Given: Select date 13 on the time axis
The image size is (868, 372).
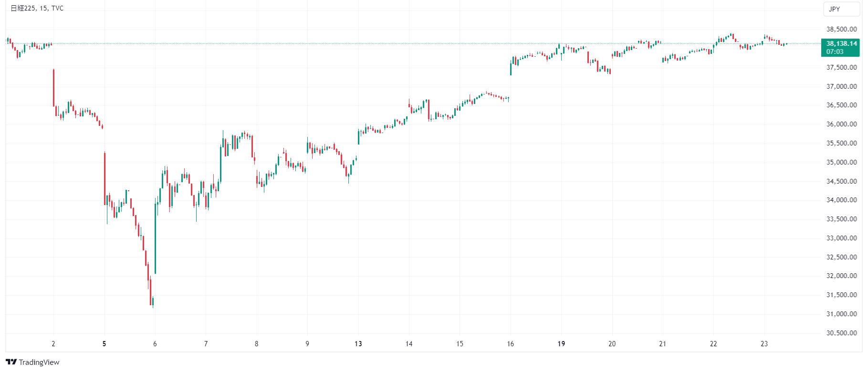Looking at the screenshot, I should (358, 344).
